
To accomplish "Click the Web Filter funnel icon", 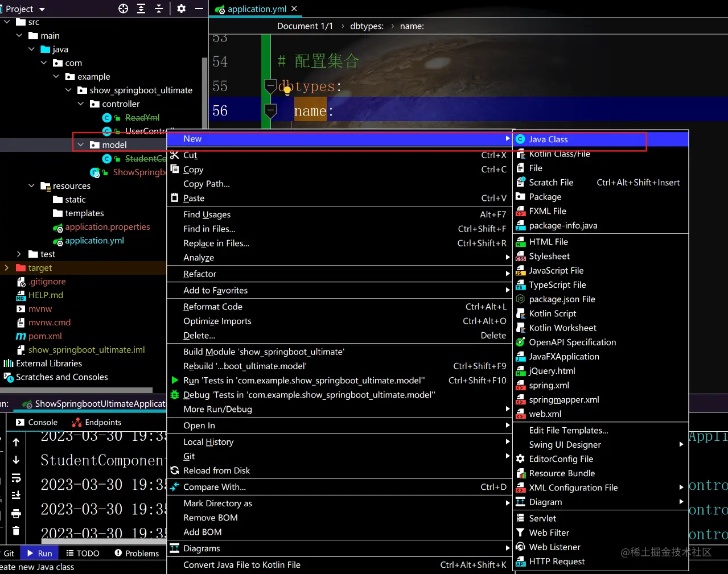I will tap(520, 532).
